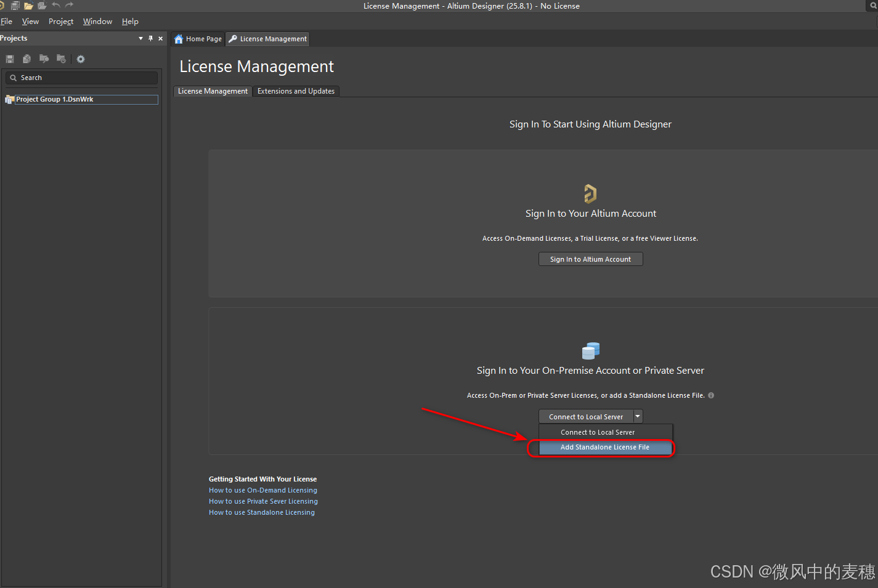Screen dimensions: 878x588
Task: Open the File menu
Action: tap(6, 22)
